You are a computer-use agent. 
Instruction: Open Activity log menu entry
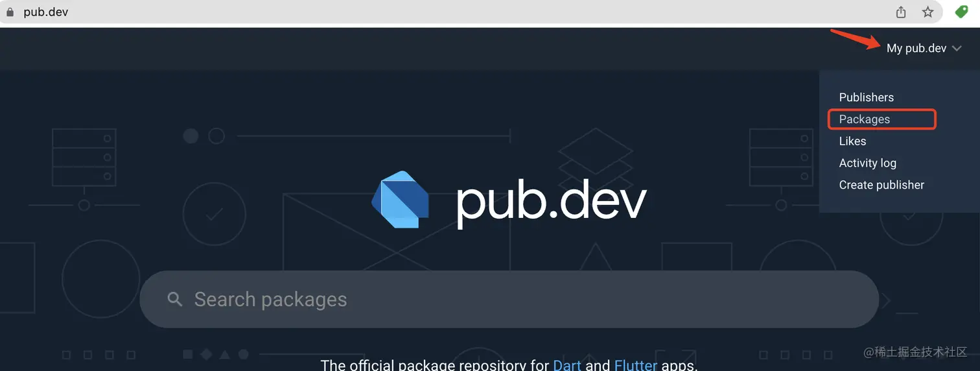[x=867, y=163]
